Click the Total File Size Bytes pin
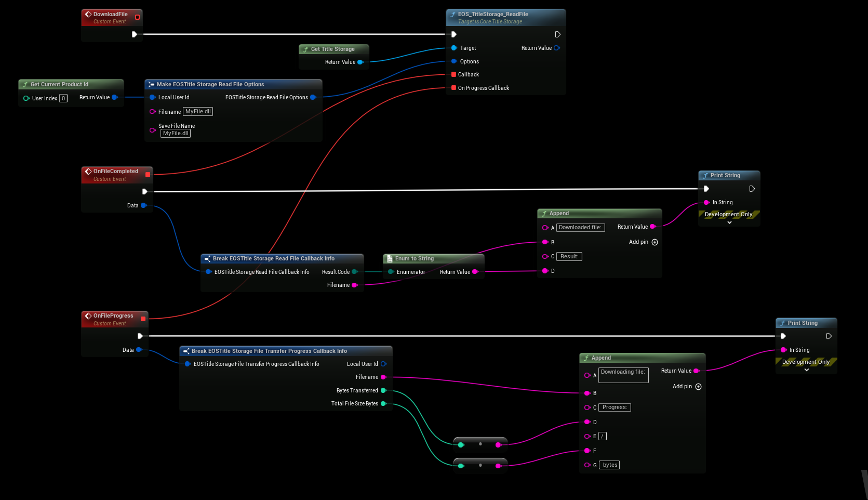868x500 pixels. click(x=383, y=403)
